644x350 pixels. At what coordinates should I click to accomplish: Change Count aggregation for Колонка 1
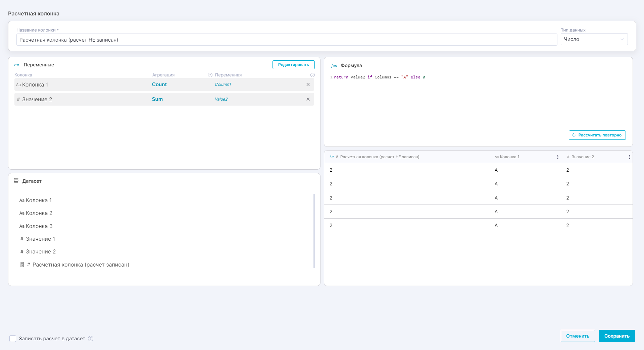[x=159, y=84]
